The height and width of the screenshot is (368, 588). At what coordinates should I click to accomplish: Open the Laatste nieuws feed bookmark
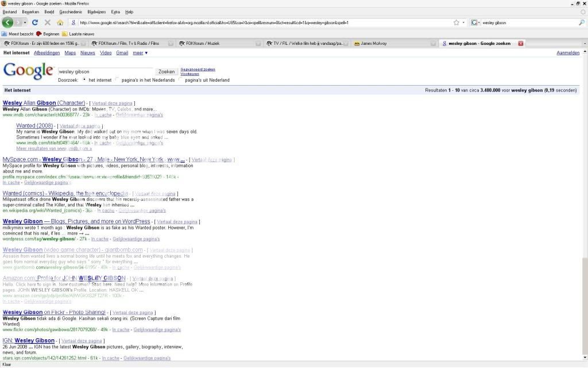tap(78, 34)
